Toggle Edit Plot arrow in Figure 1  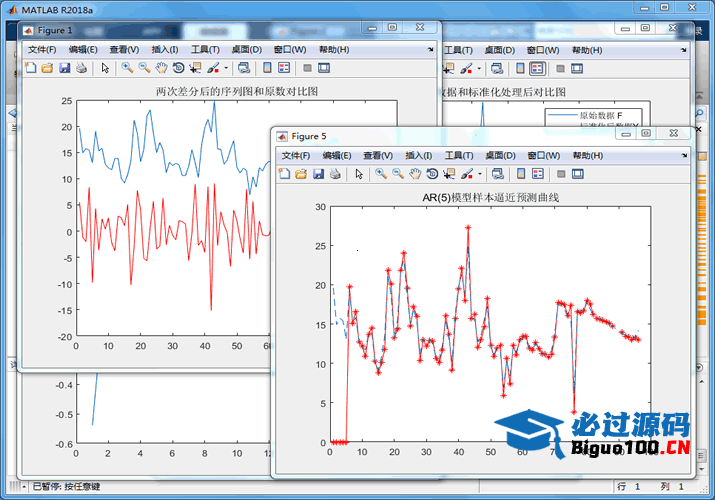105,68
